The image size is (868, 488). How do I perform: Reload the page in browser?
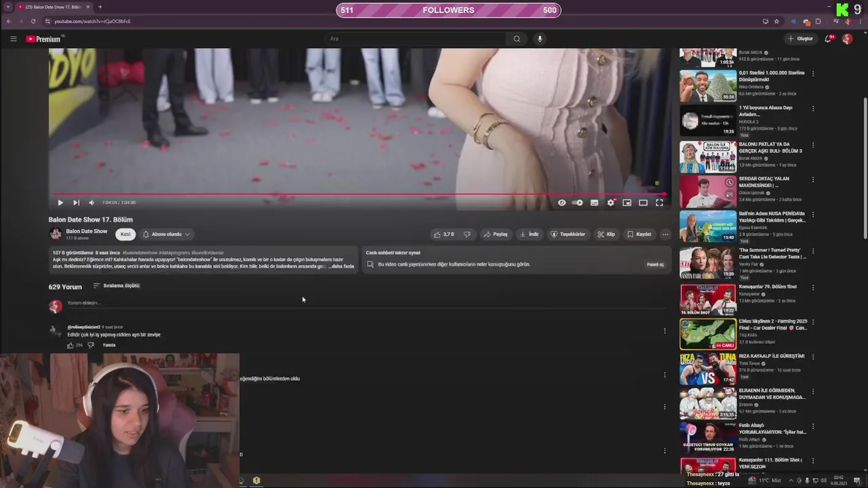33,21
